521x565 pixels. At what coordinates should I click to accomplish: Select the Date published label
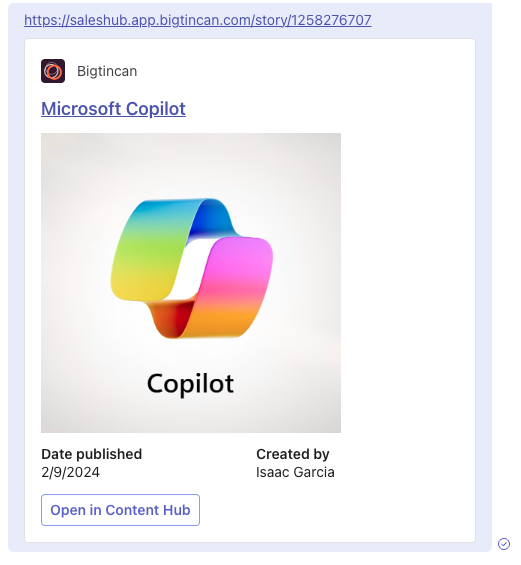coord(92,454)
